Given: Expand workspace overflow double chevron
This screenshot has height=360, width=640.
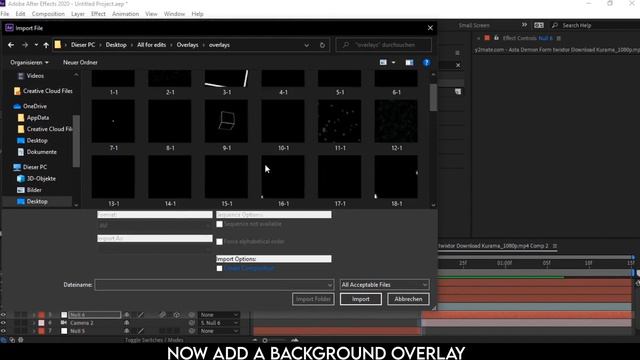Looking at the screenshot, I should pos(524,25).
